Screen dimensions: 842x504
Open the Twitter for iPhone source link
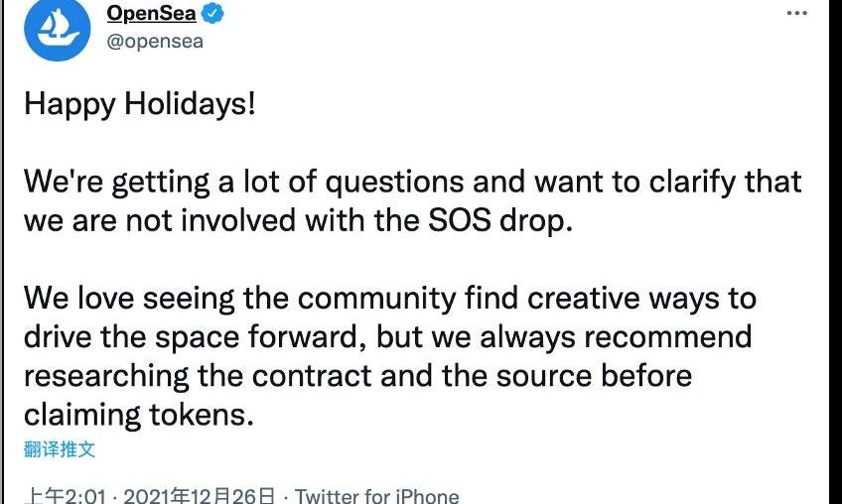pyautogui.click(x=377, y=495)
